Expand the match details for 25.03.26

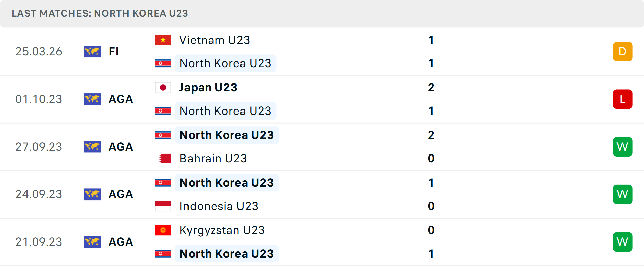[x=322, y=51]
